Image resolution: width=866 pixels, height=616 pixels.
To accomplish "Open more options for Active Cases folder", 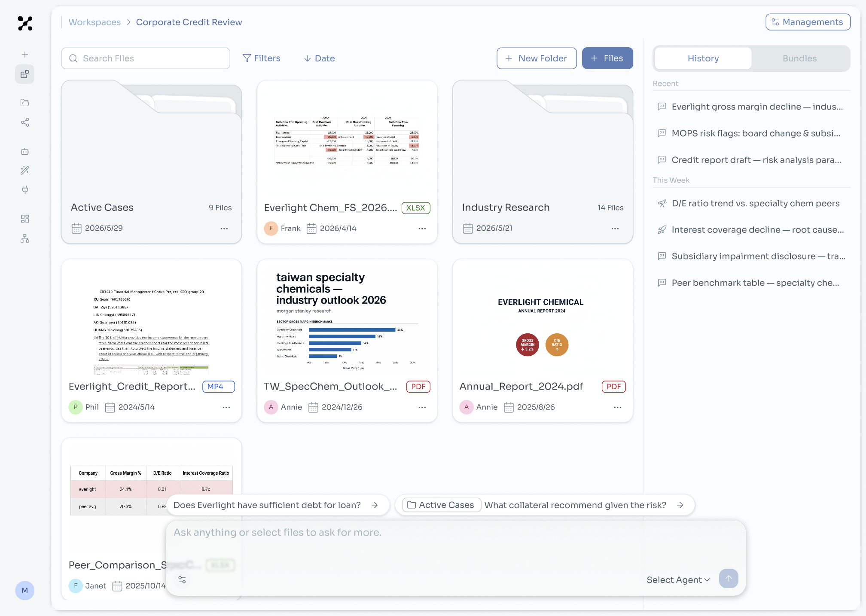I will pyautogui.click(x=224, y=229).
